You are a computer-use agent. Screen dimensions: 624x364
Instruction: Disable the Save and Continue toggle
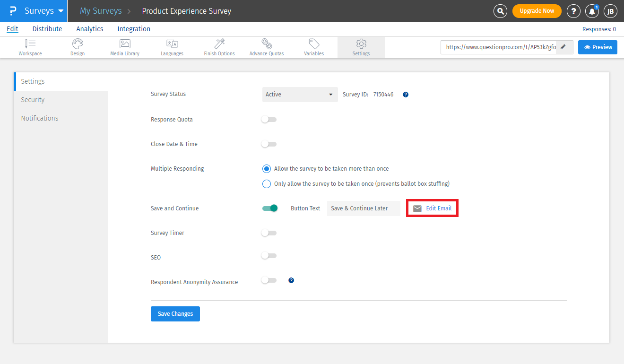tap(269, 208)
